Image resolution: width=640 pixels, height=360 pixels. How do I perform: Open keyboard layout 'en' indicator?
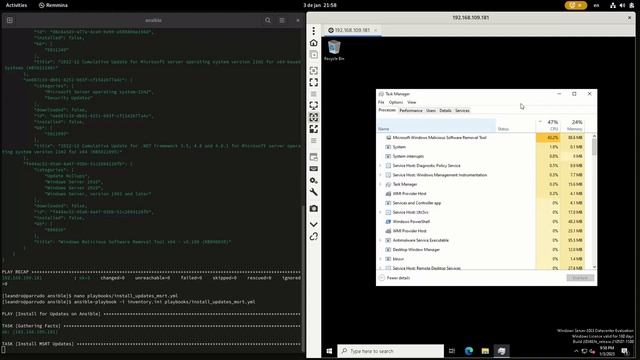pos(596,5)
